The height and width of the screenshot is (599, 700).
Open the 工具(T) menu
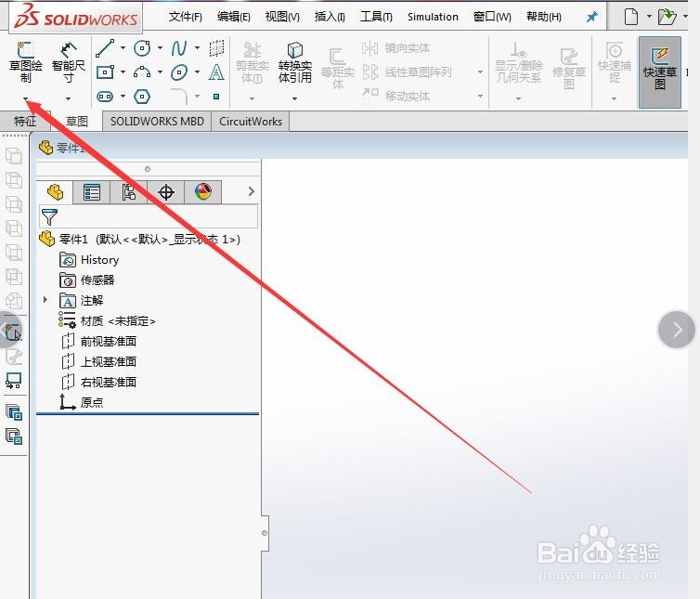coord(376,17)
